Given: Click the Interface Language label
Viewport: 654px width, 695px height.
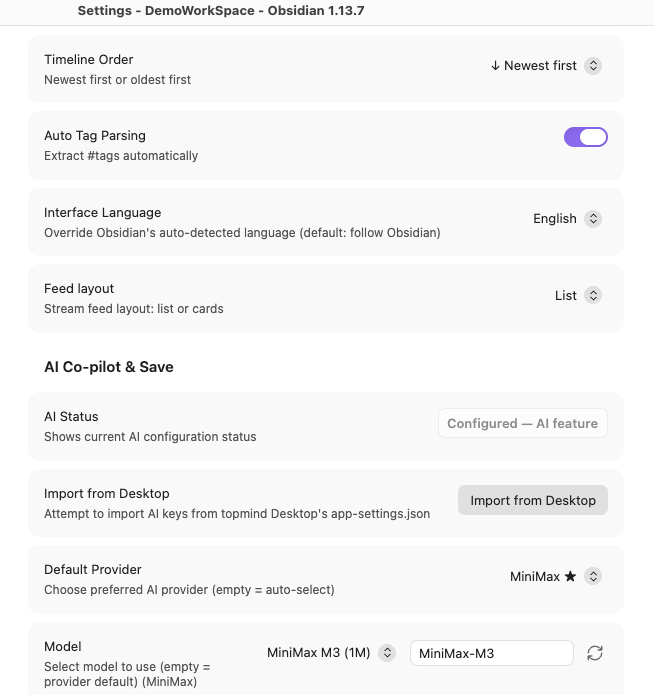Looking at the screenshot, I should [102, 212].
